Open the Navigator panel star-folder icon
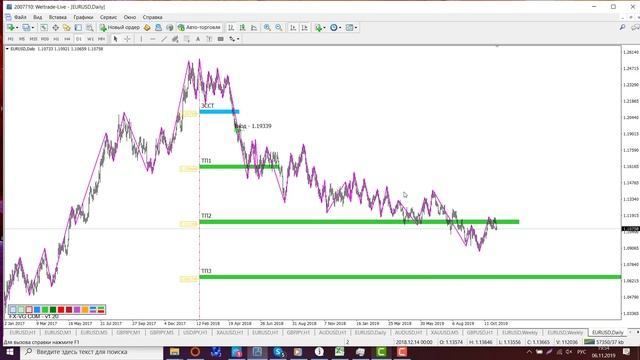 tap(67, 28)
